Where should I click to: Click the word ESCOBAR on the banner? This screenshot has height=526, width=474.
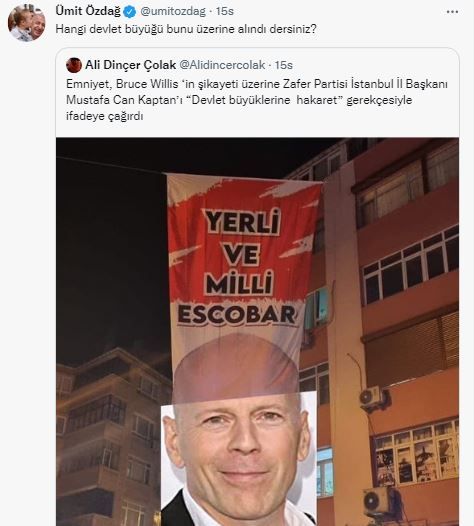click(x=237, y=315)
